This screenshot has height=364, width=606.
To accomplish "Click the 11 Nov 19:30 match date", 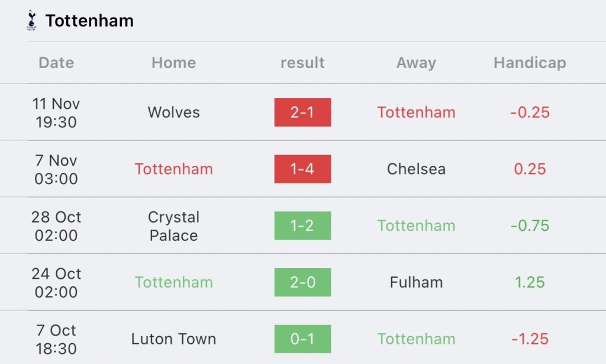I will point(56,113).
